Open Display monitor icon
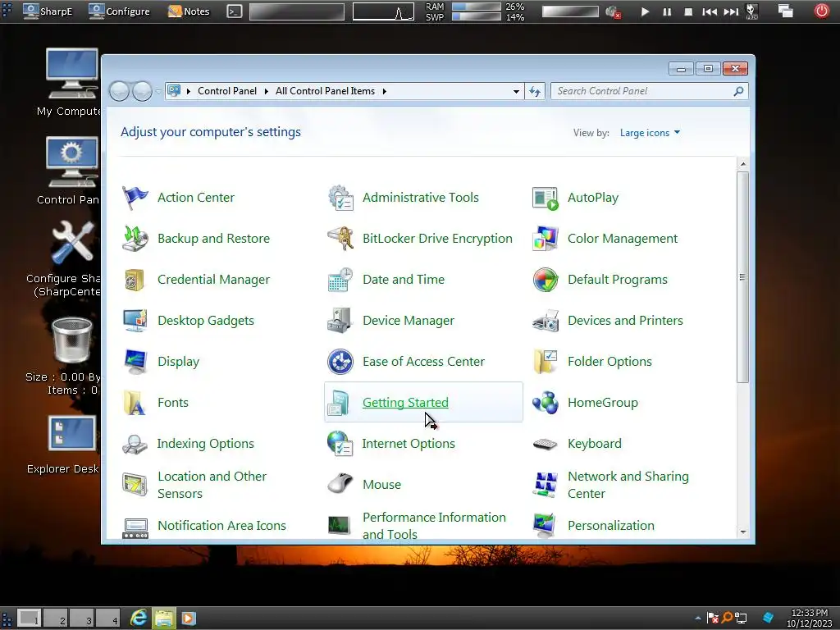The width and height of the screenshot is (840, 630). (x=135, y=362)
